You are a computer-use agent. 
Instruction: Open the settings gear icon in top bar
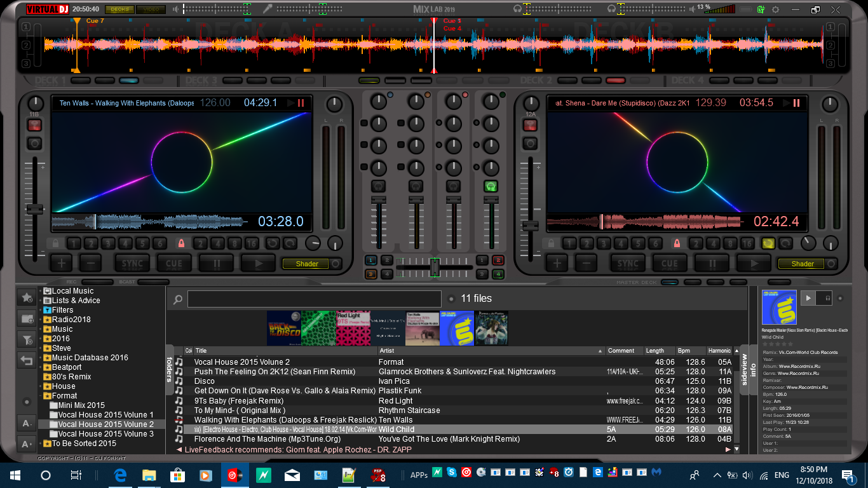775,10
